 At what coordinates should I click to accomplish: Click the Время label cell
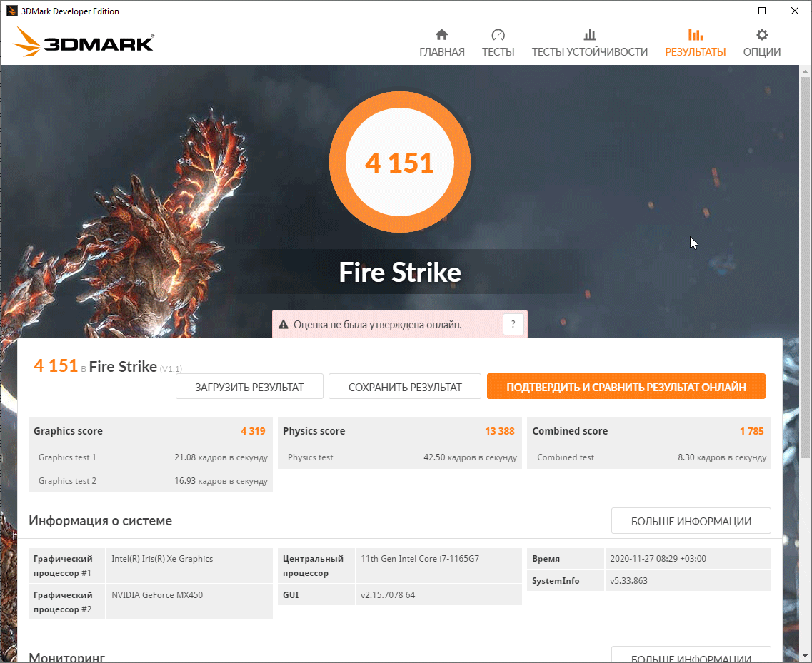pyautogui.click(x=565, y=559)
